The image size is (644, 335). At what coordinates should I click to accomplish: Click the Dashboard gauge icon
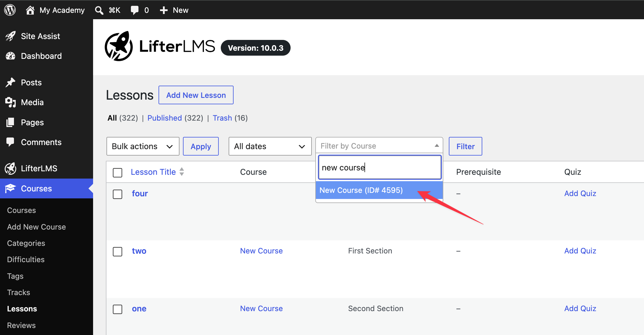tap(10, 56)
